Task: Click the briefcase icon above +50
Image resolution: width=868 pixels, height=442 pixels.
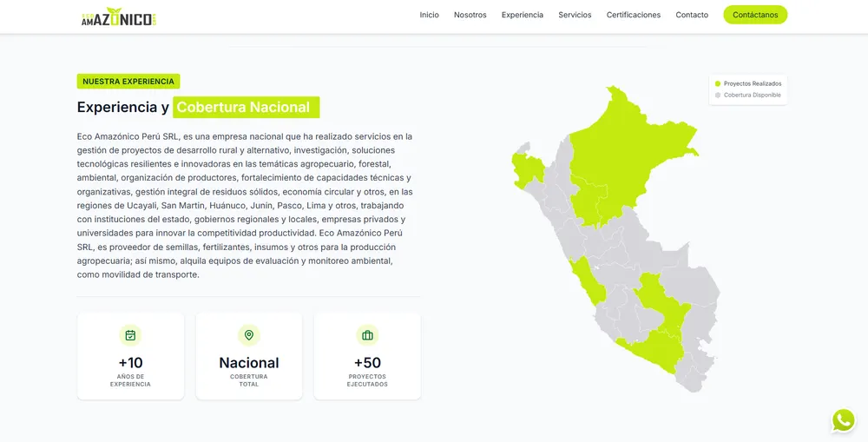Action: 367,335
